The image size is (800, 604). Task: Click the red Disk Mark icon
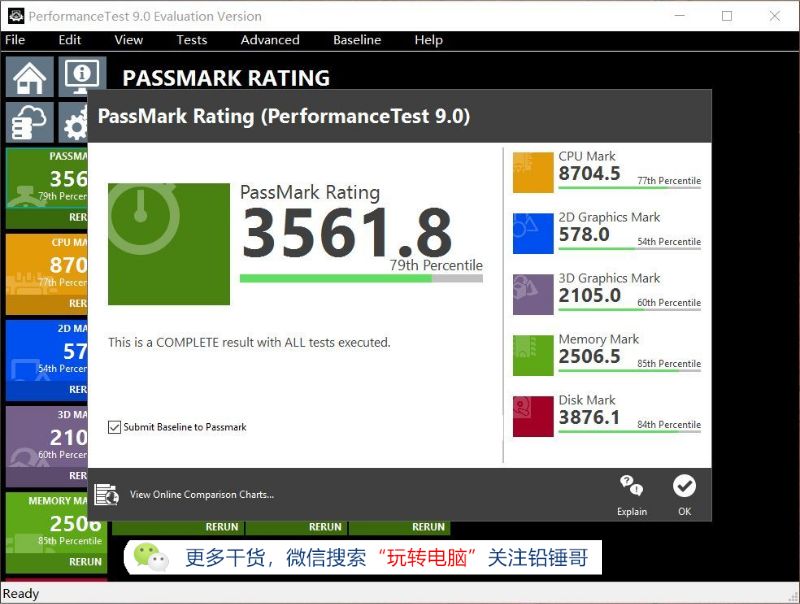pyautogui.click(x=533, y=416)
